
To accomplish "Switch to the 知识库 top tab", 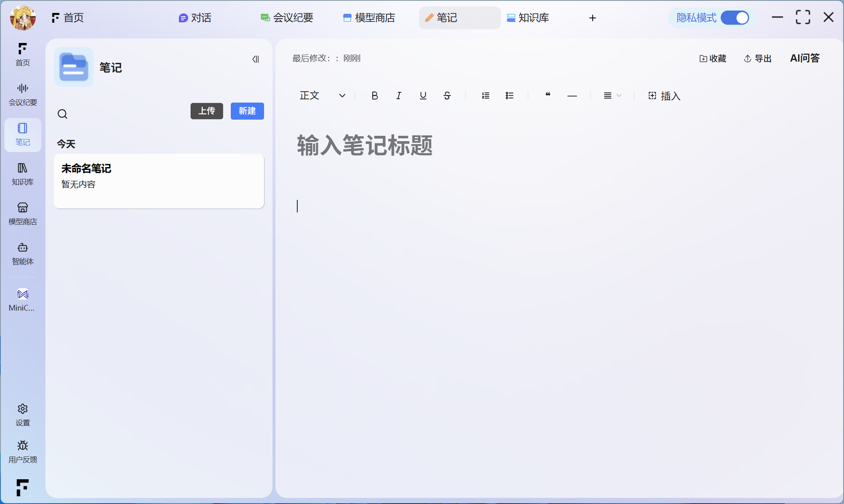I will point(528,18).
